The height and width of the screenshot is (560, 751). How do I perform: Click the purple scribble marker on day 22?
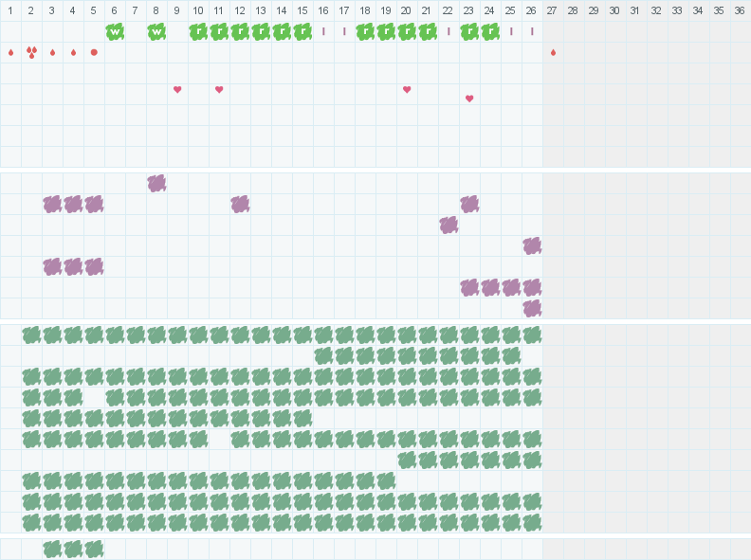click(449, 225)
